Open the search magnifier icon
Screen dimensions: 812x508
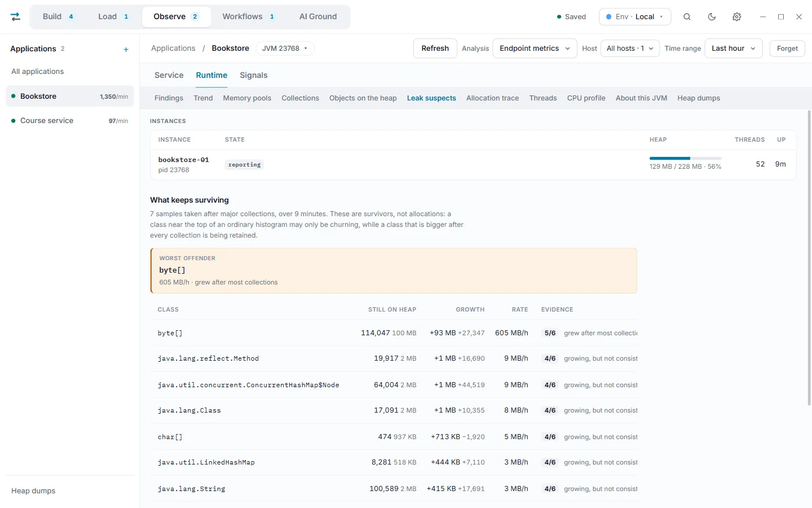[687, 17]
